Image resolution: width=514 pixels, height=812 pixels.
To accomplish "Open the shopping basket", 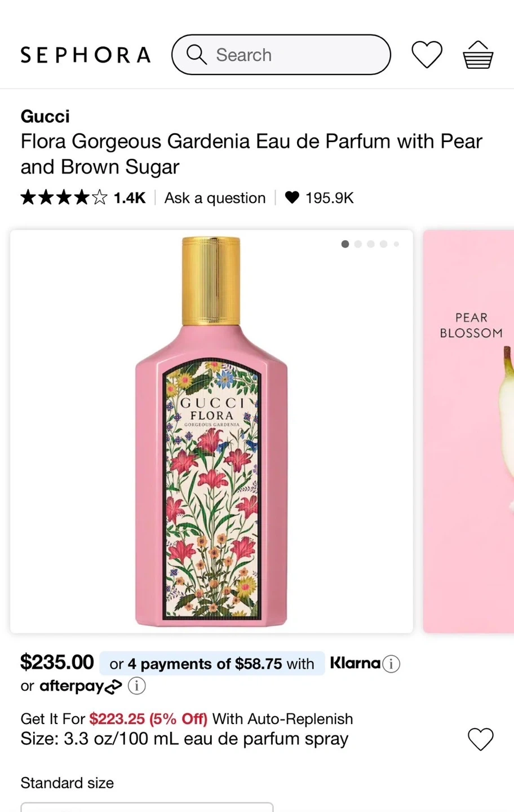I will click(x=478, y=55).
